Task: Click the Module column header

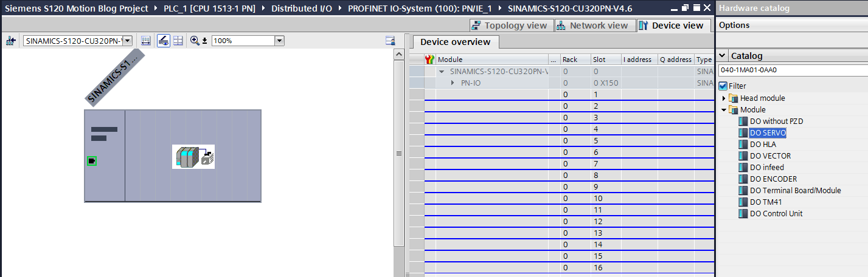Action: [491, 60]
